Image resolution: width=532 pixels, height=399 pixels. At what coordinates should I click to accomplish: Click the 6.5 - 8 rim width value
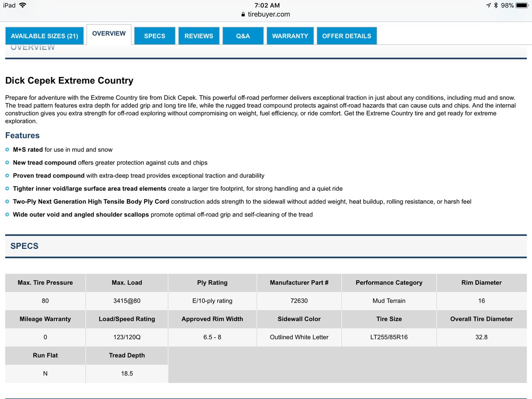point(212,337)
